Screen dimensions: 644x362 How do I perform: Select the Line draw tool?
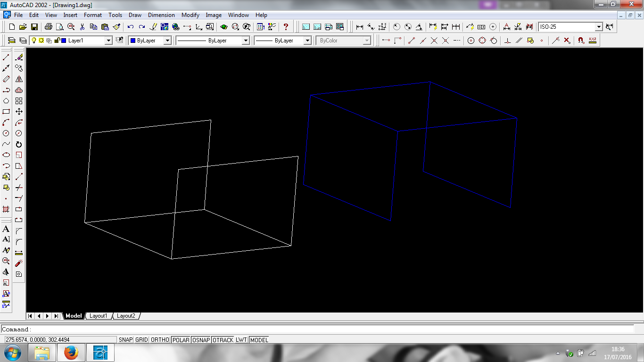click(6, 58)
